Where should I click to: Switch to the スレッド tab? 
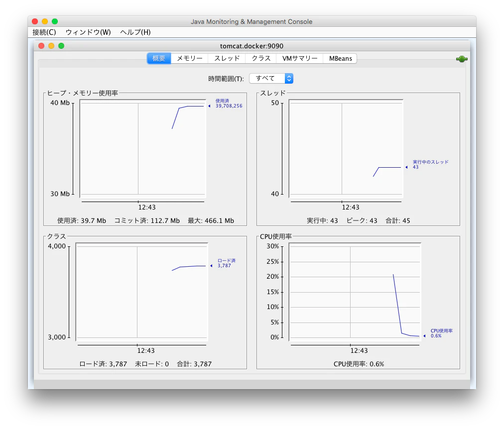coord(227,58)
